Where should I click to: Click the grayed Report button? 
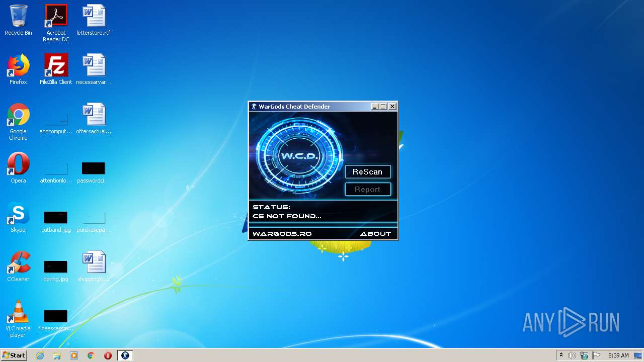(x=368, y=190)
